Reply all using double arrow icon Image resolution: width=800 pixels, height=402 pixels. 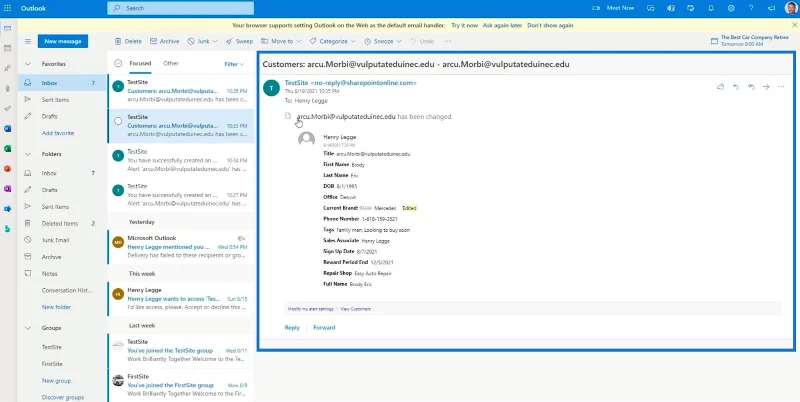[x=751, y=87]
